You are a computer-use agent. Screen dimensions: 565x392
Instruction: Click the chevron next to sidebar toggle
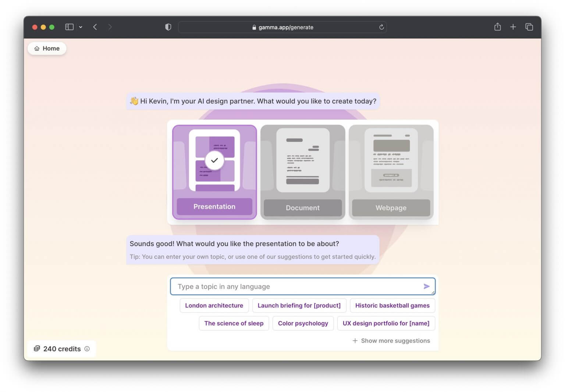pyautogui.click(x=81, y=27)
